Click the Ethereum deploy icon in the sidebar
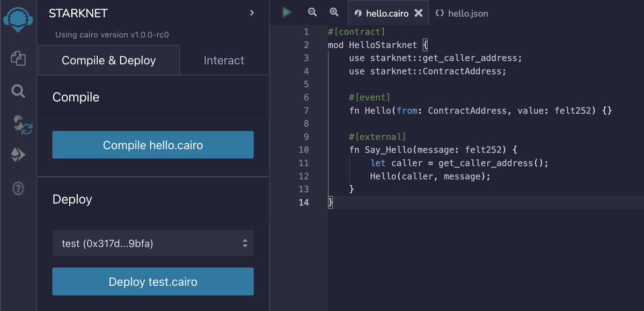The height and width of the screenshot is (311, 644). pyautogui.click(x=18, y=155)
